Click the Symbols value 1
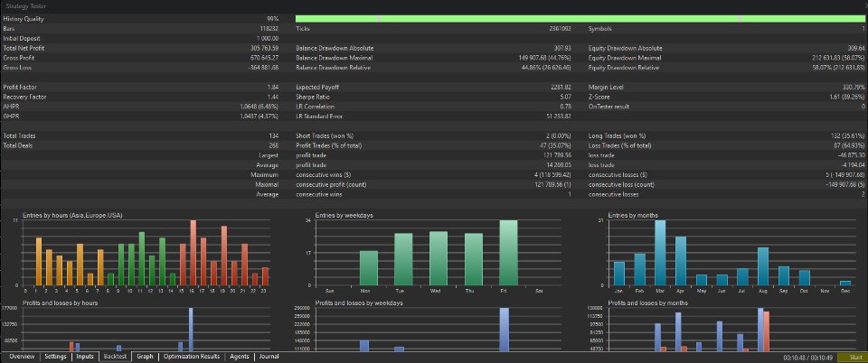 coord(863,29)
